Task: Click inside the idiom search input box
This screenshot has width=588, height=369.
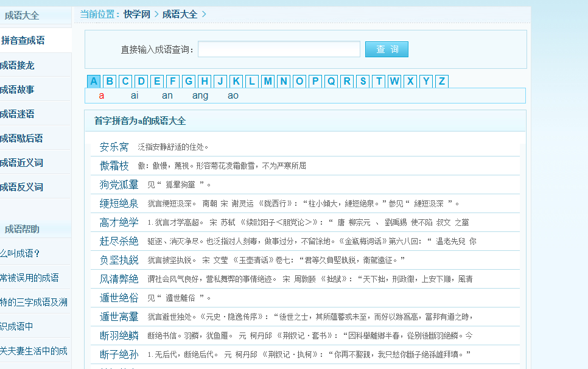Action: 279,49
